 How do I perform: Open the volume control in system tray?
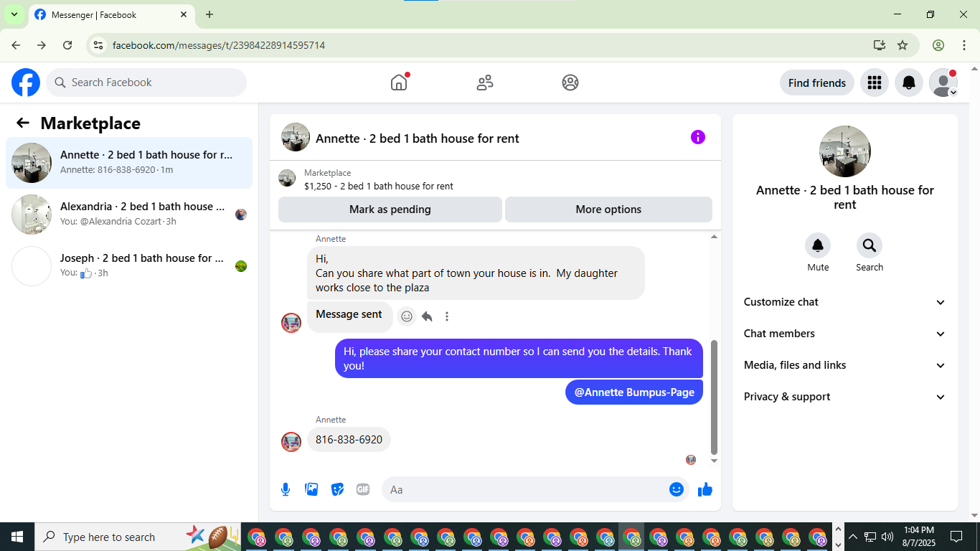point(887,537)
